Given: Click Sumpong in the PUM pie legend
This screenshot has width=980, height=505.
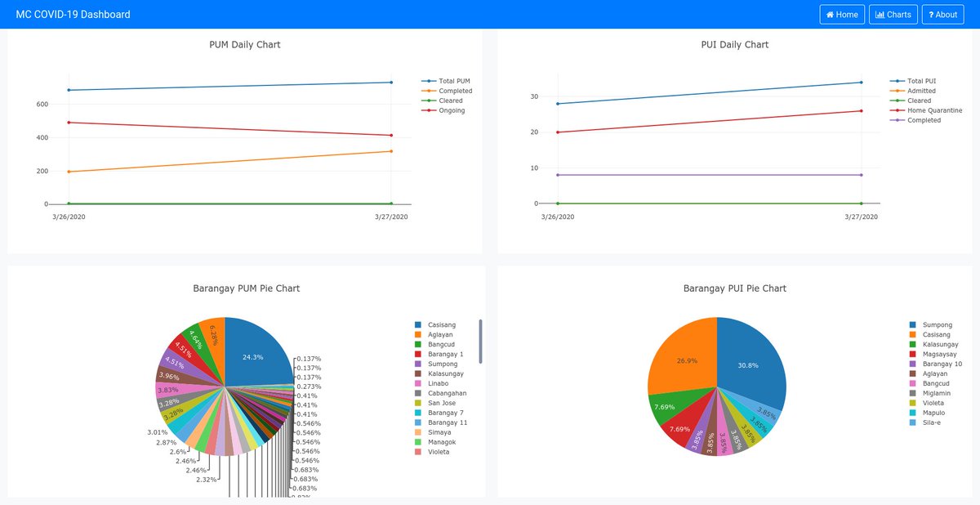Looking at the screenshot, I should click(x=443, y=364).
